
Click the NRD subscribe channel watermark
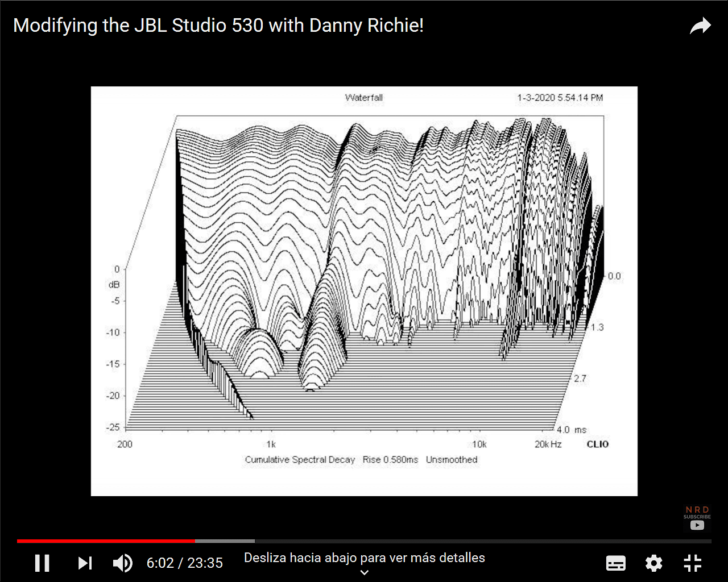697,518
